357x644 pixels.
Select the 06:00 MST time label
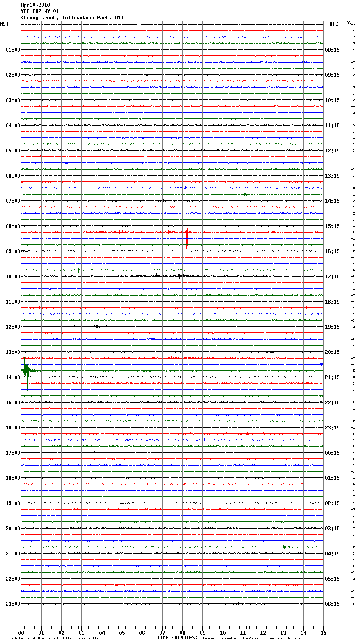(13, 176)
